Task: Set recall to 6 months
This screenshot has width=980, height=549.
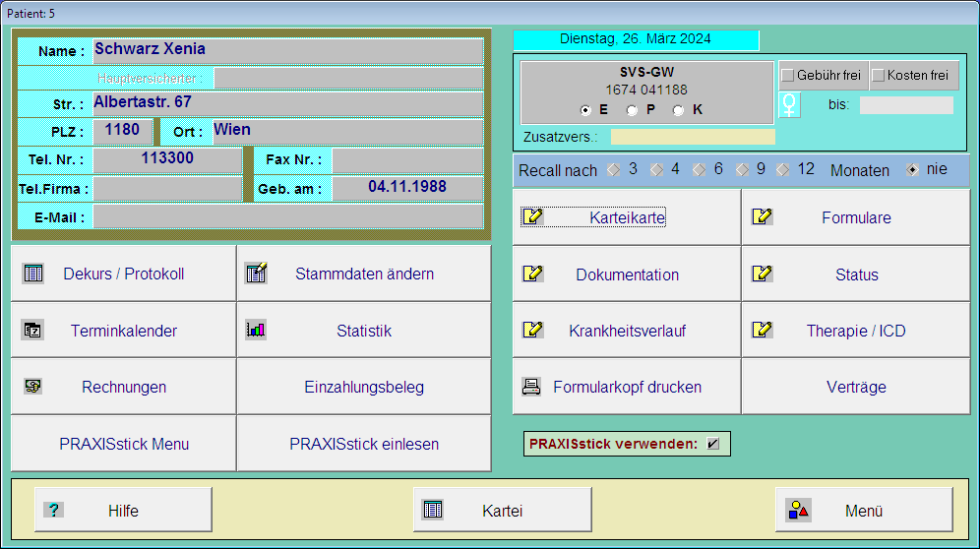Action: pos(700,170)
